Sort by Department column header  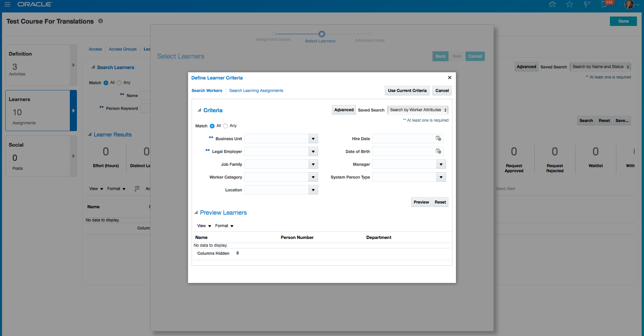(379, 238)
